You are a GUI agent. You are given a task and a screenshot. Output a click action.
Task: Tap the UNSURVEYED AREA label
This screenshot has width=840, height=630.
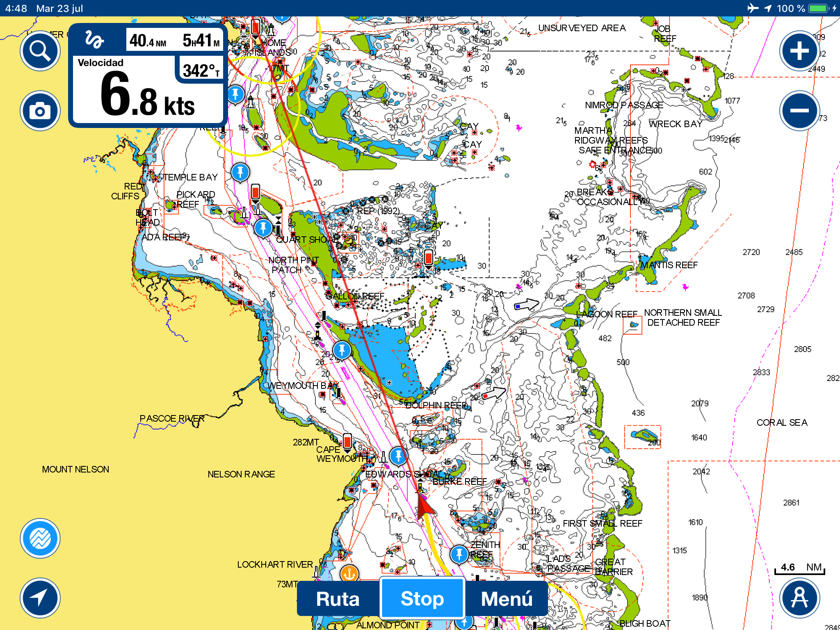[582, 28]
